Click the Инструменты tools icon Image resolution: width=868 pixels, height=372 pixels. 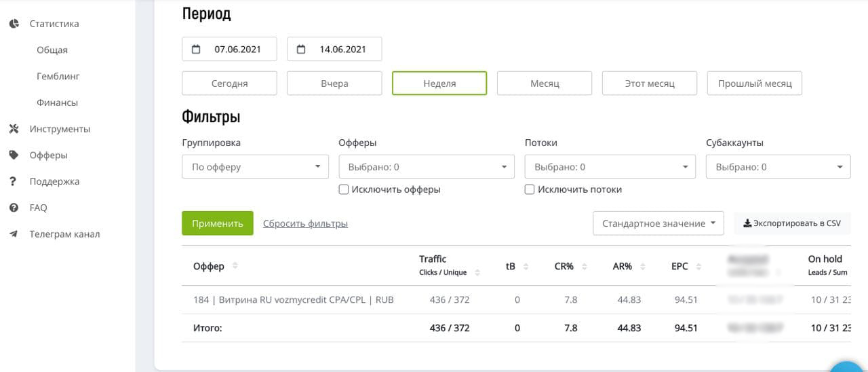[14, 129]
